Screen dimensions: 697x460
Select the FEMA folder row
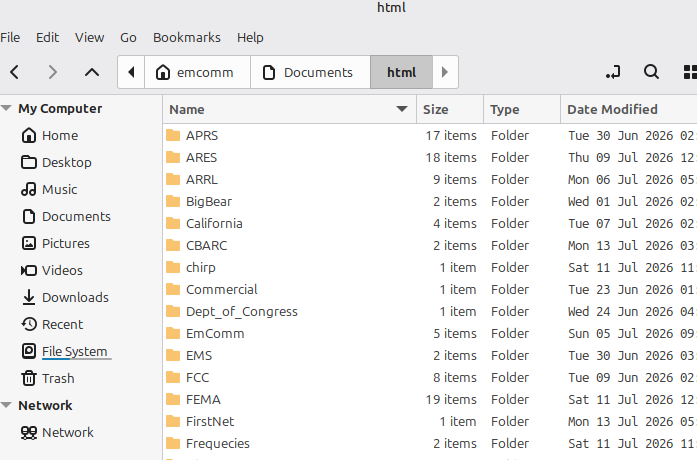430,400
